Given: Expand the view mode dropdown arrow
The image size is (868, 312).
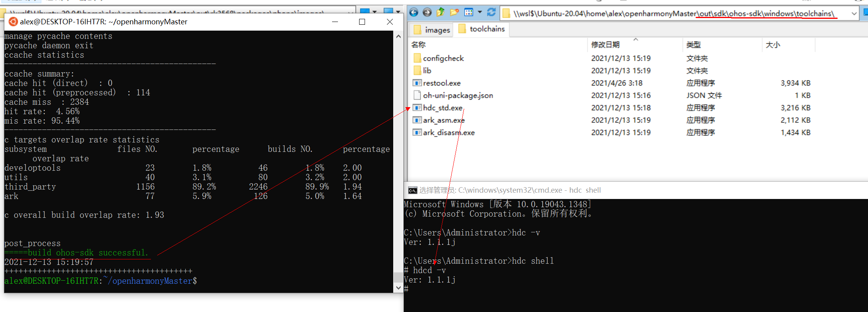Looking at the screenshot, I should coord(480,13).
